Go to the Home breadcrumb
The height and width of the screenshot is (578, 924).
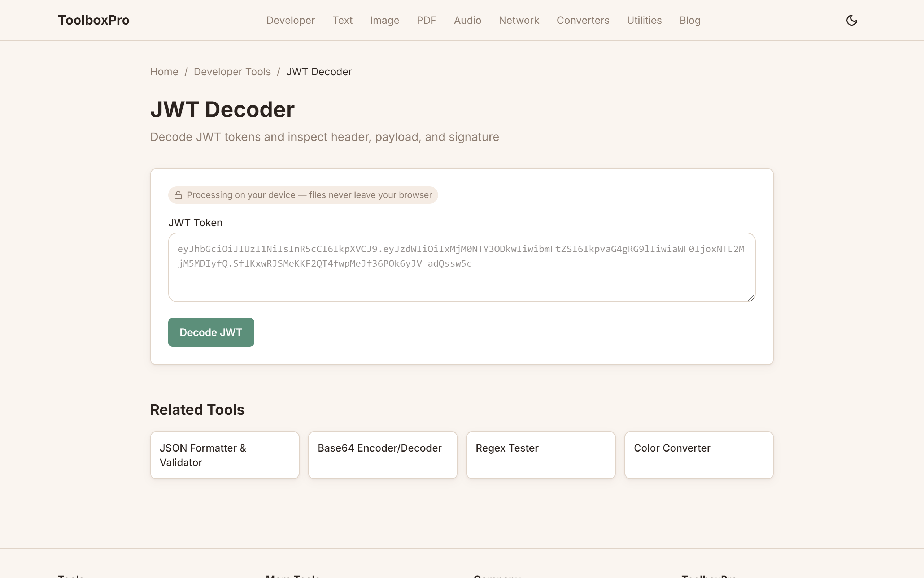click(164, 72)
